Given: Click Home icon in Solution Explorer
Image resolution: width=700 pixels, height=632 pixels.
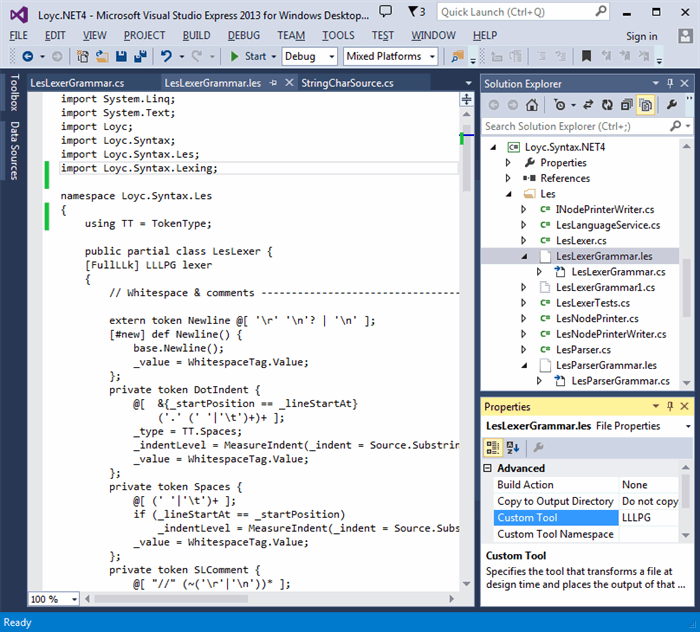Looking at the screenshot, I should pyautogui.click(x=532, y=105).
